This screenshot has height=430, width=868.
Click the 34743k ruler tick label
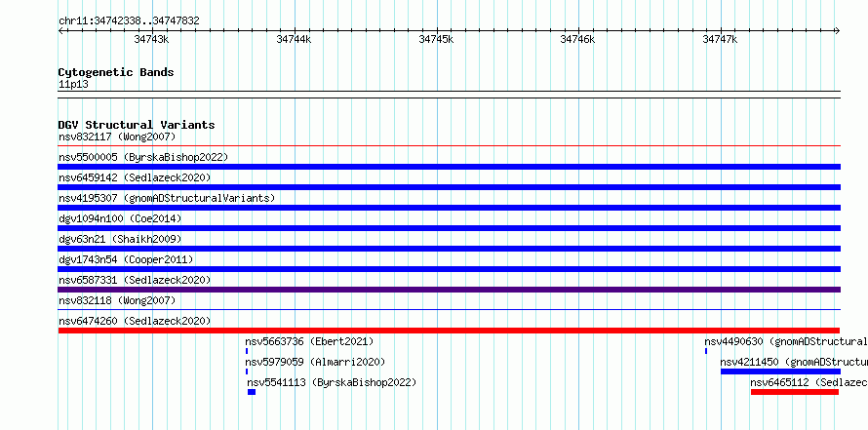tap(151, 39)
